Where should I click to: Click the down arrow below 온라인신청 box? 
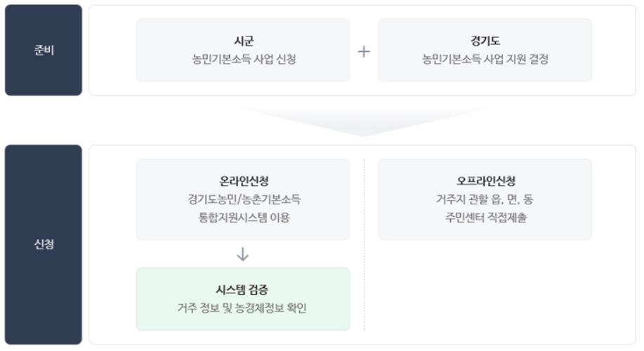(x=243, y=254)
